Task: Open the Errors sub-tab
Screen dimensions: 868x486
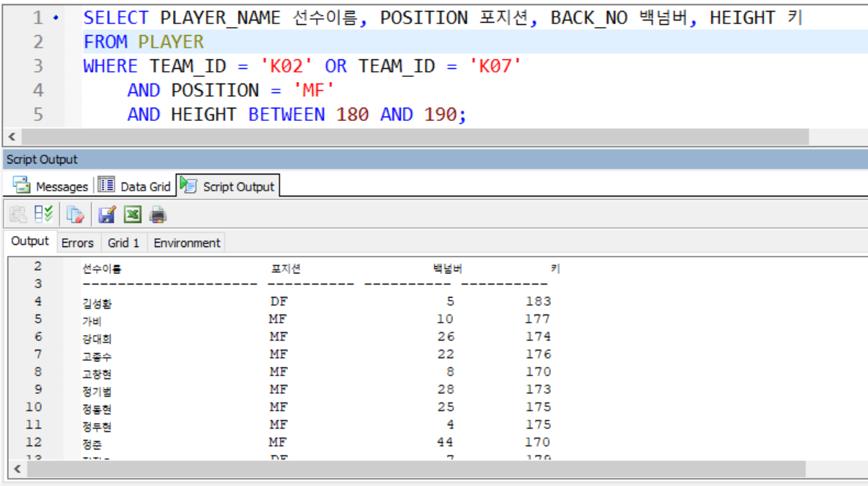Action: (78, 243)
